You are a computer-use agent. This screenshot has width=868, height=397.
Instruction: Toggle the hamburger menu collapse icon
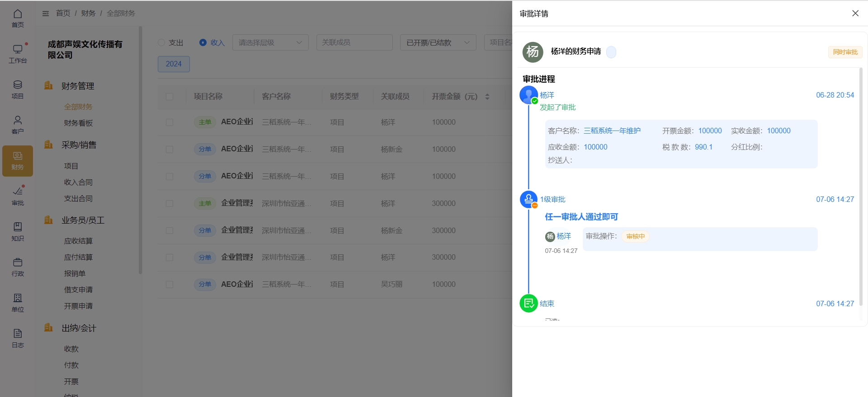pos(46,14)
